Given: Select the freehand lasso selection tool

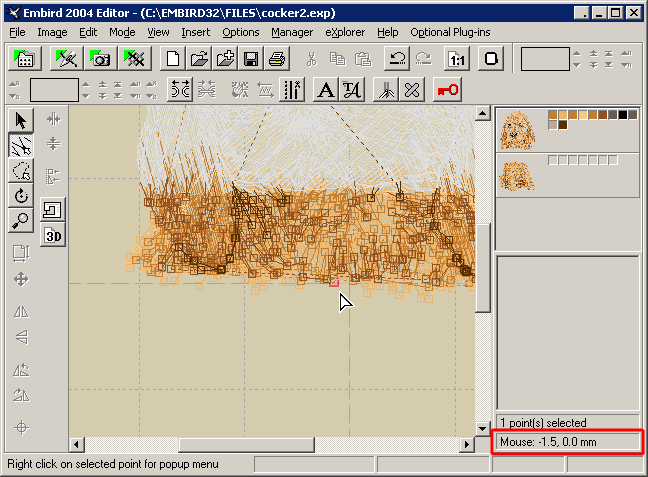Looking at the screenshot, I should 21,170.
